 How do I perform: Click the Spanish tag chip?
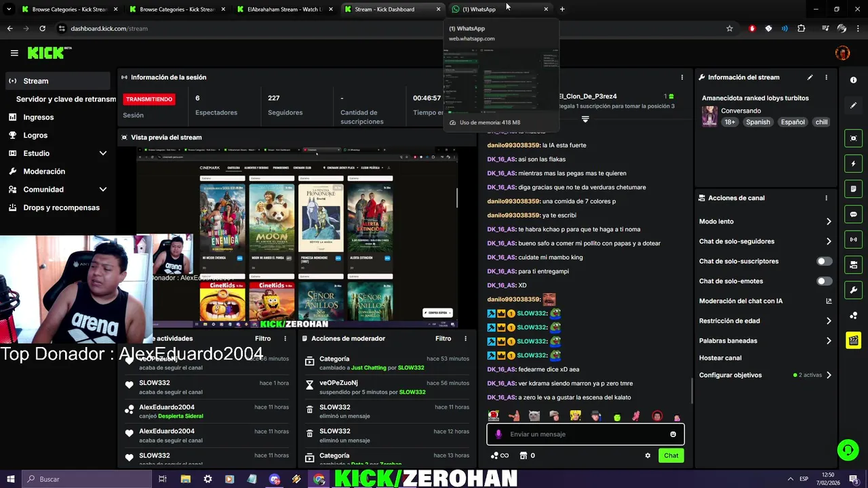757,122
